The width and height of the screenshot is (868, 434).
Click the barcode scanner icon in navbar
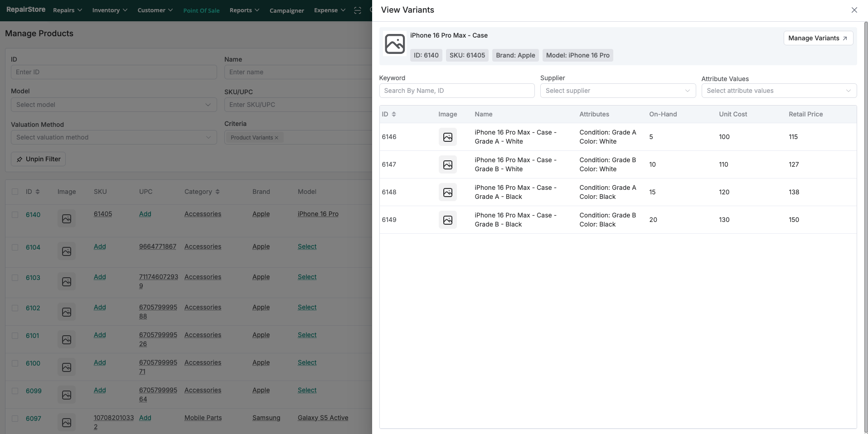[x=358, y=10]
